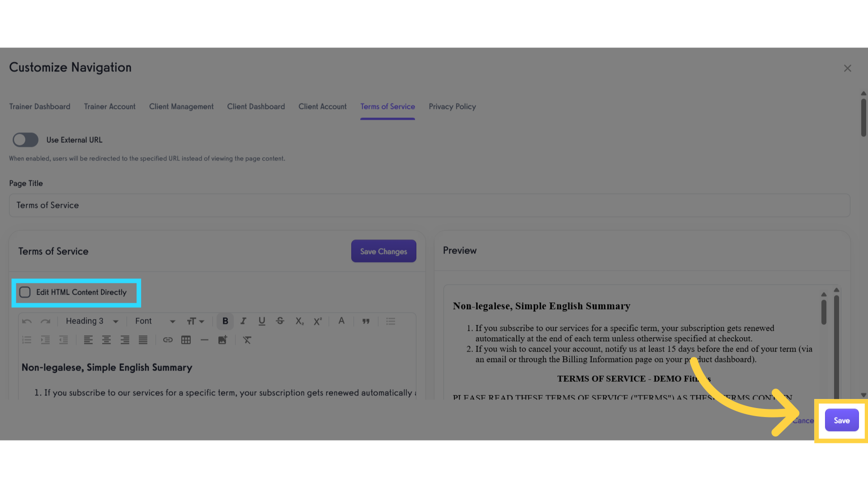
Task: Redo the last editor change
Action: pyautogui.click(x=45, y=321)
